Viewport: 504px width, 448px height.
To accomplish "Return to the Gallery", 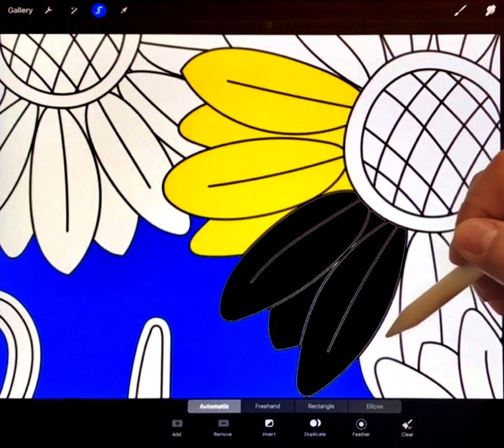I will point(20,10).
